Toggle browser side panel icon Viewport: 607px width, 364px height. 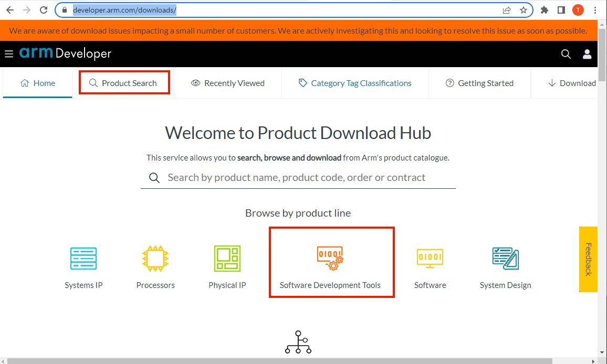(x=561, y=10)
